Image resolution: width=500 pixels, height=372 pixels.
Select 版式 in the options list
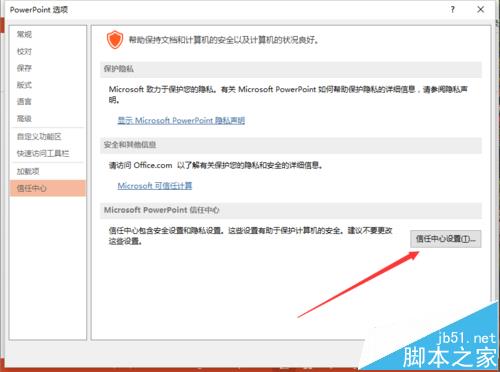pos(24,85)
